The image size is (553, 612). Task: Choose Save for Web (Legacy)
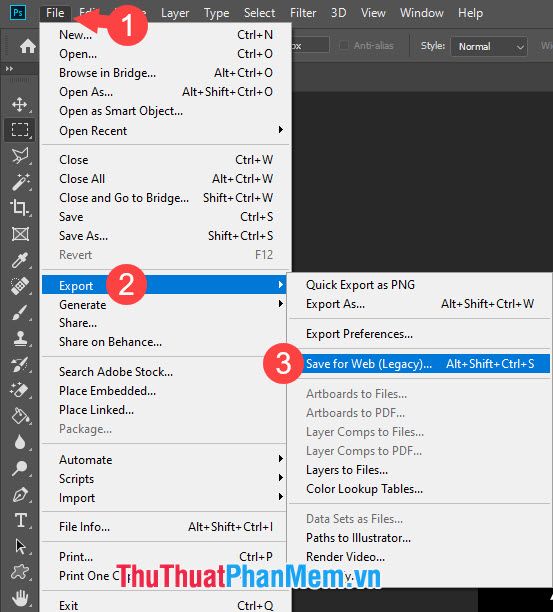[x=420, y=364]
